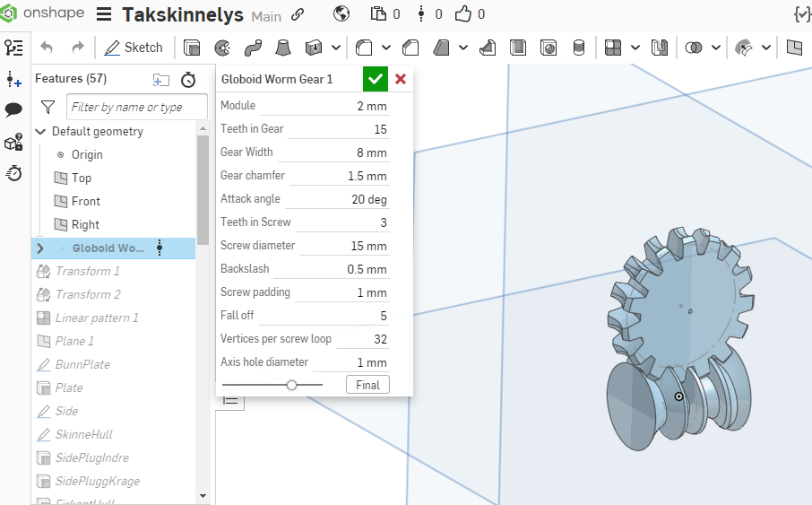Click the Boolean tool icon
Image resolution: width=812 pixels, height=505 pixels.
tap(693, 48)
